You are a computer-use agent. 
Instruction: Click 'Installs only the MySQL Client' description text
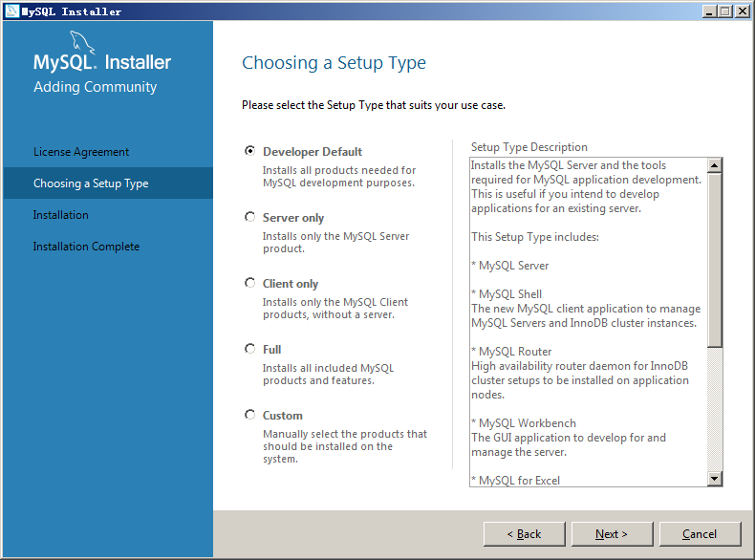pos(335,308)
